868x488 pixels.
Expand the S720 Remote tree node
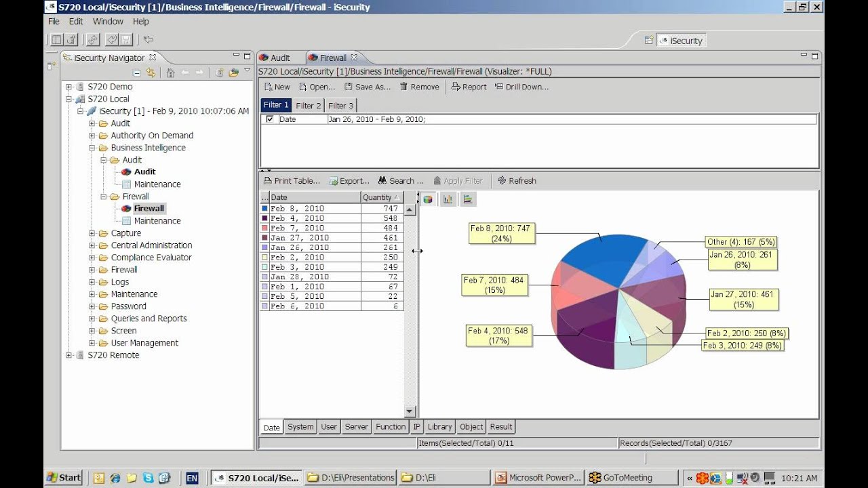(x=68, y=355)
